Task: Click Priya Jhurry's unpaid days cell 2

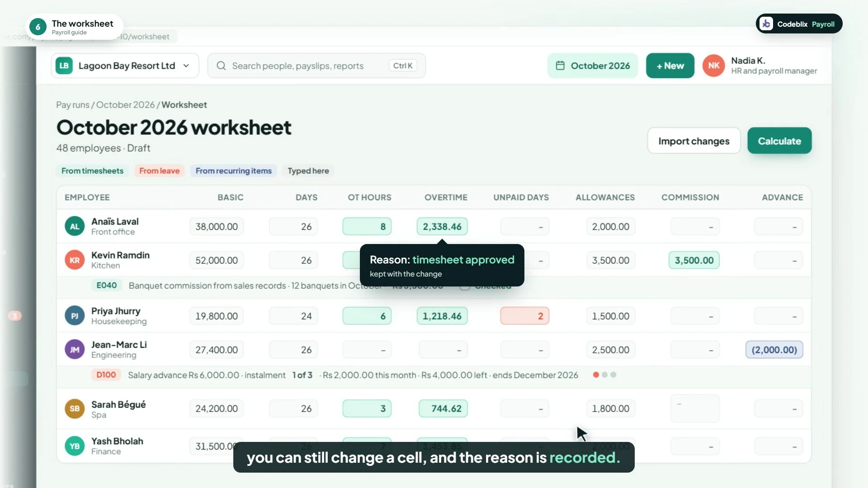Action: 524,316
